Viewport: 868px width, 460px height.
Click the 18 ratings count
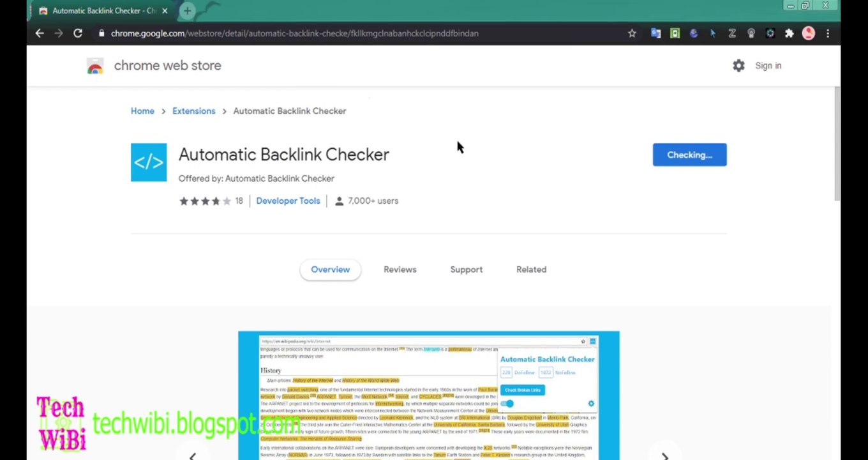click(239, 201)
